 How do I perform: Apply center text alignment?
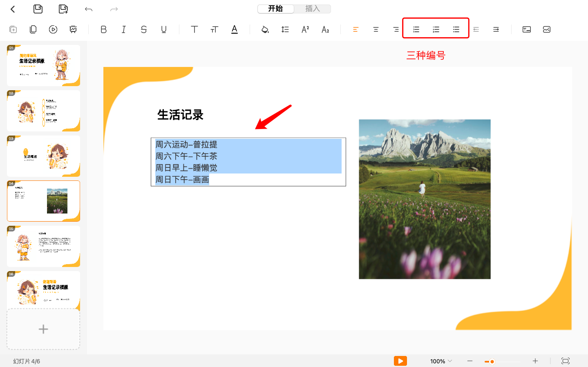375,29
